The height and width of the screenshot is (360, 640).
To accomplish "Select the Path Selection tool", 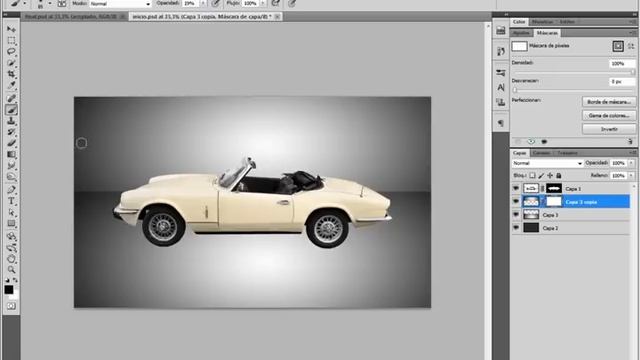I will tap(11, 213).
